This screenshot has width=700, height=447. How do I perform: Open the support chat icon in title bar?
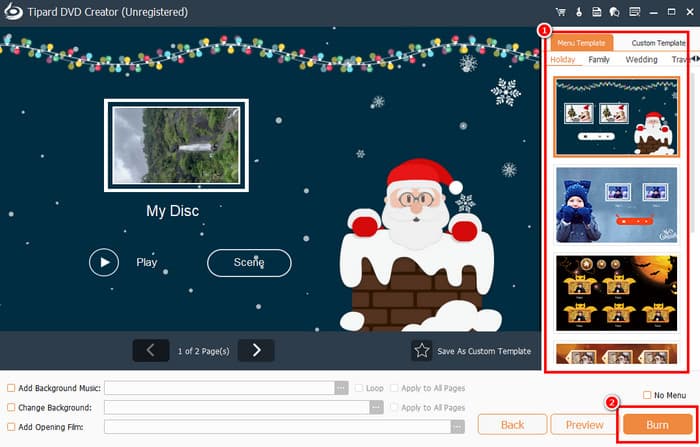[613, 12]
